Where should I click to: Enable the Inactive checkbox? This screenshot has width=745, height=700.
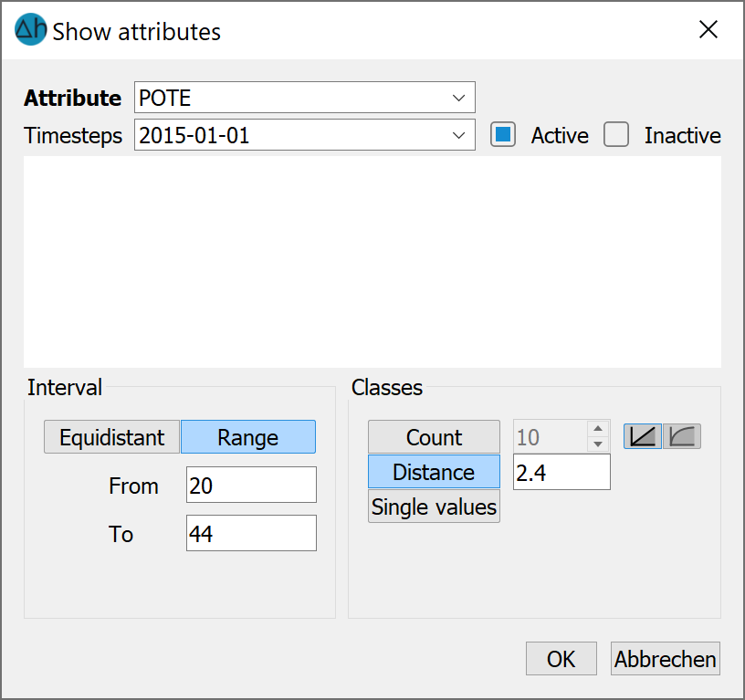tap(616, 134)
